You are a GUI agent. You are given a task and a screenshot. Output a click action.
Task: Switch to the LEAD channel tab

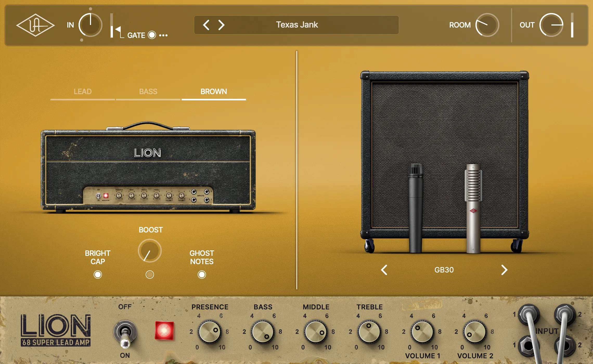coord(82,92)
